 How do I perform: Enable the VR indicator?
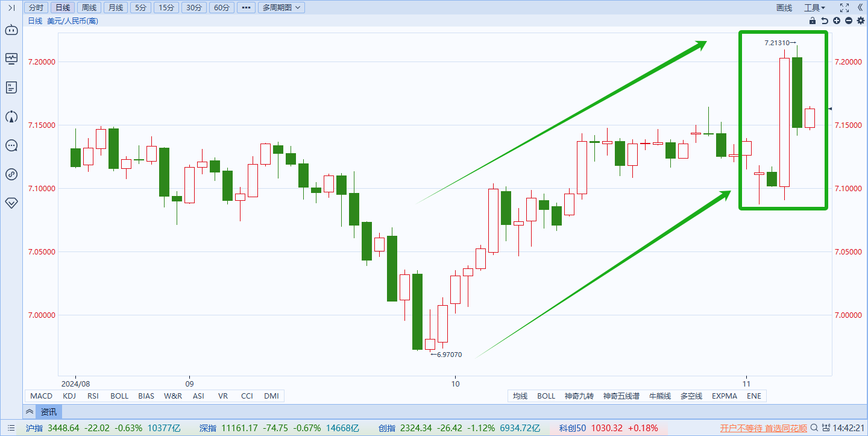click(223, 396)
